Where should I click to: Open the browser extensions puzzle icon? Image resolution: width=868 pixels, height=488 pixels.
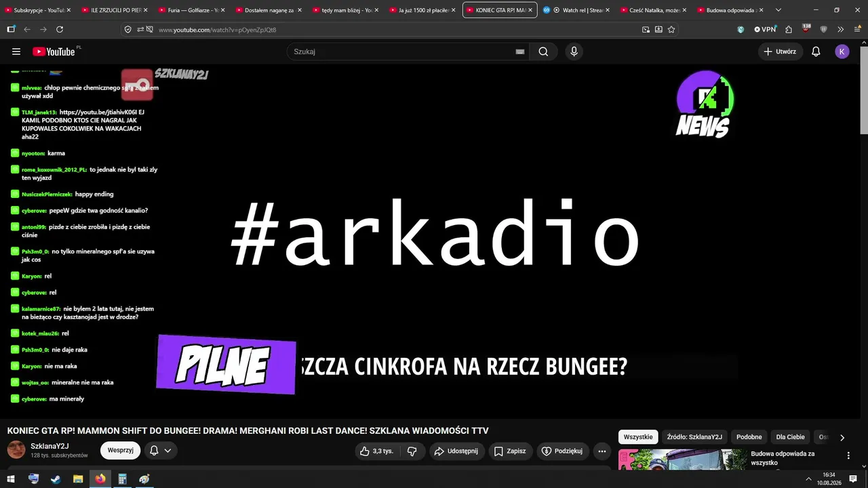point(789,30)
